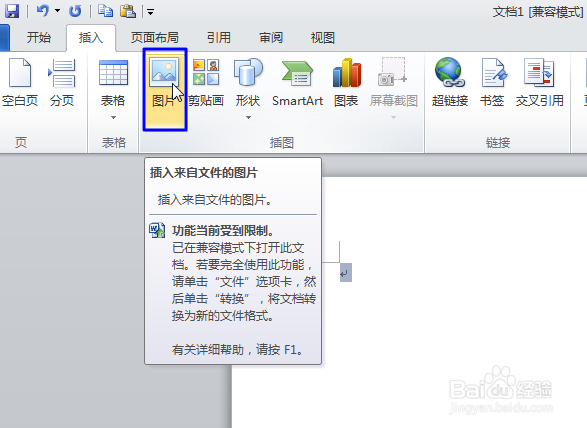Insert a cross-reference with 交叉引用
The width and height of the screenshot is (587, 428).
pos(539,83)
